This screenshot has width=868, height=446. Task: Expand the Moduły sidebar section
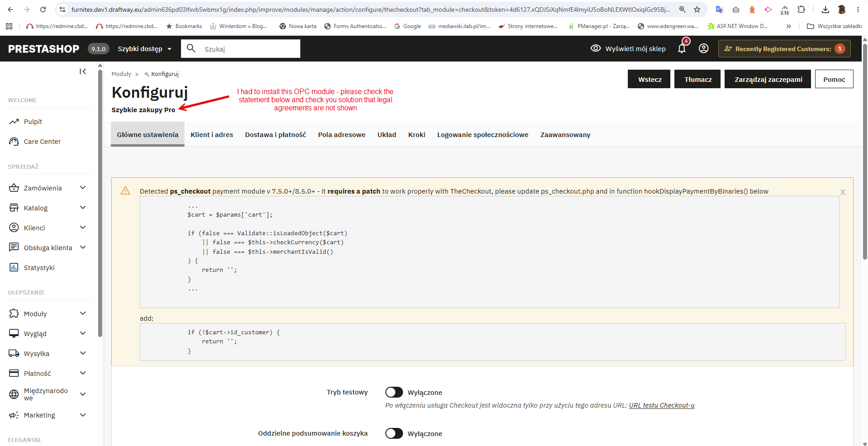[x=83, y=313]
